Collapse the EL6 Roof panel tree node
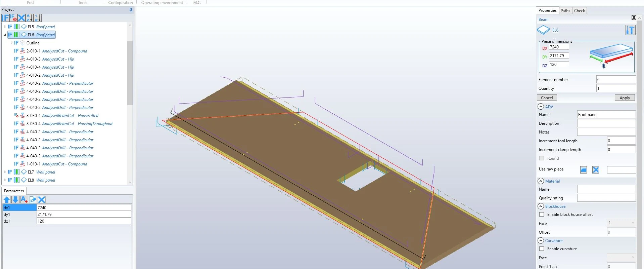This screenshot has width=644, height=269. pos(5,35)
